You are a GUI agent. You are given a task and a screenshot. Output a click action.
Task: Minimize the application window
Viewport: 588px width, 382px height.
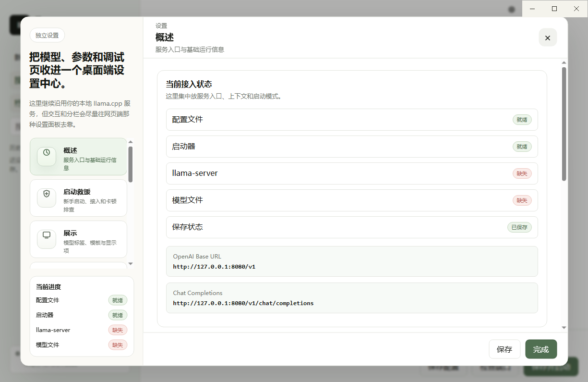click(x=533, y=9)
